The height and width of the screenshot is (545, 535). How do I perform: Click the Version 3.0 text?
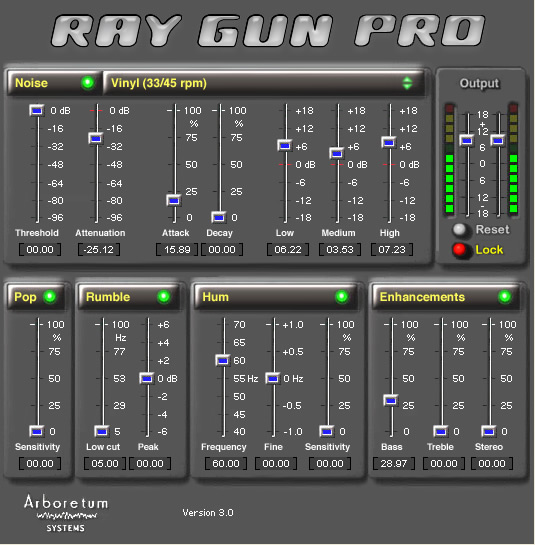point(208,513)
